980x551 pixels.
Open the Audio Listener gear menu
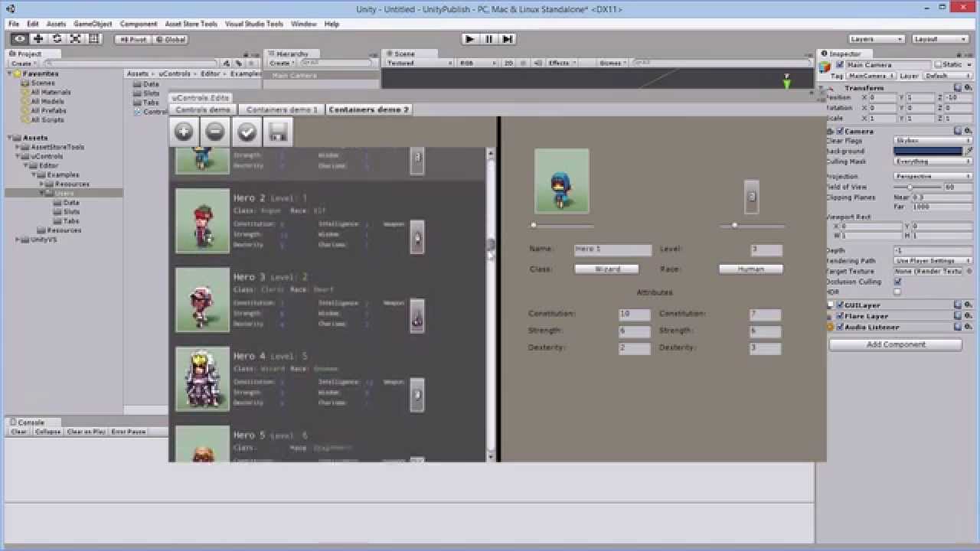(968, 327)
